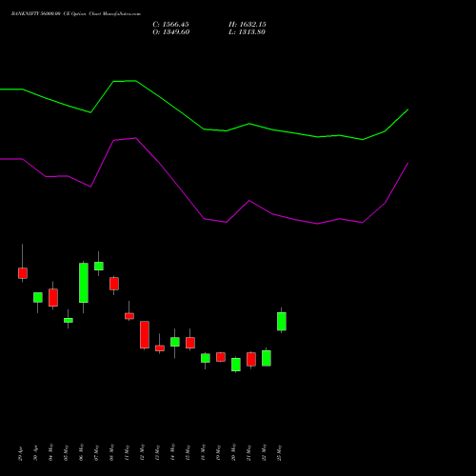Click the magenta band line
The width and height of the screenshot is (476, 476).
pos(204,219)
